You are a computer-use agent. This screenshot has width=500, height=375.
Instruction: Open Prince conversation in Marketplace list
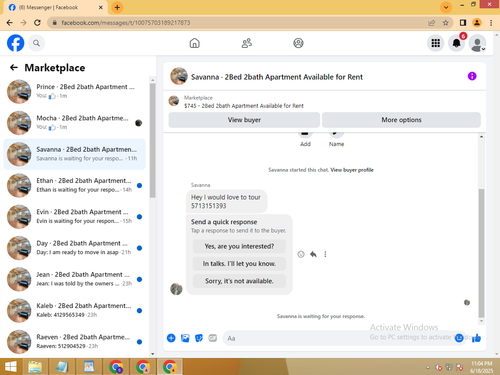75,91
